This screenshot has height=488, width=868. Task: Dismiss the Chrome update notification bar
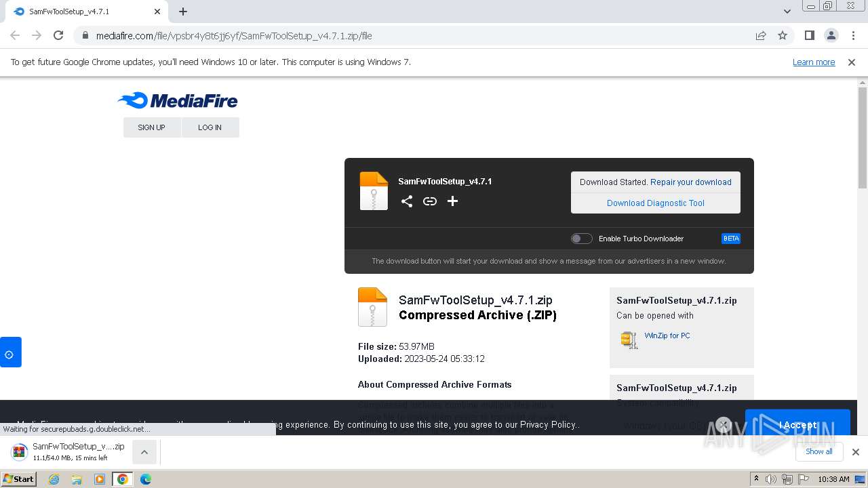[x=852, y=62]
